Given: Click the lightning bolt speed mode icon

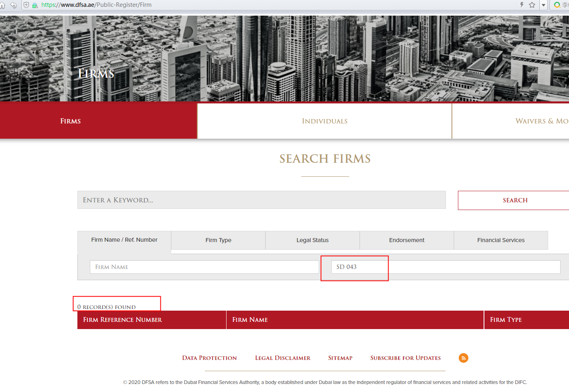Looking at the screenshot, I should coord(522,5).
